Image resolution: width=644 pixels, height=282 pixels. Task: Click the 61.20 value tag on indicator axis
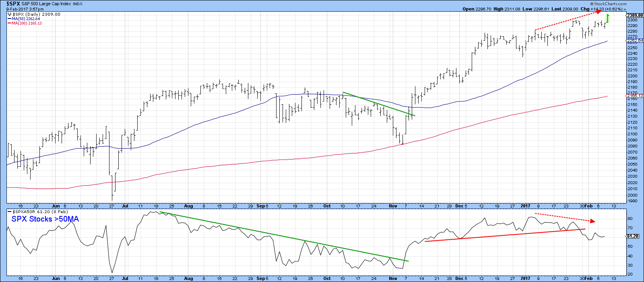pyautogui.click(x=633, y=236)
